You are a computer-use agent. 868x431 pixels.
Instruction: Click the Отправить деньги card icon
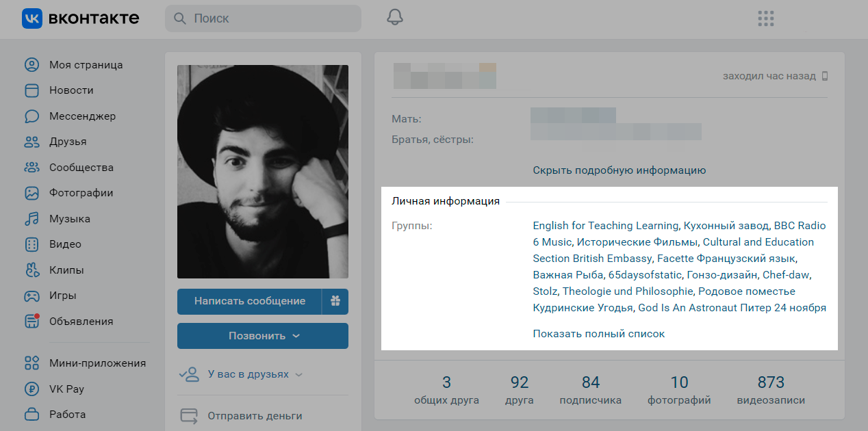188,416
